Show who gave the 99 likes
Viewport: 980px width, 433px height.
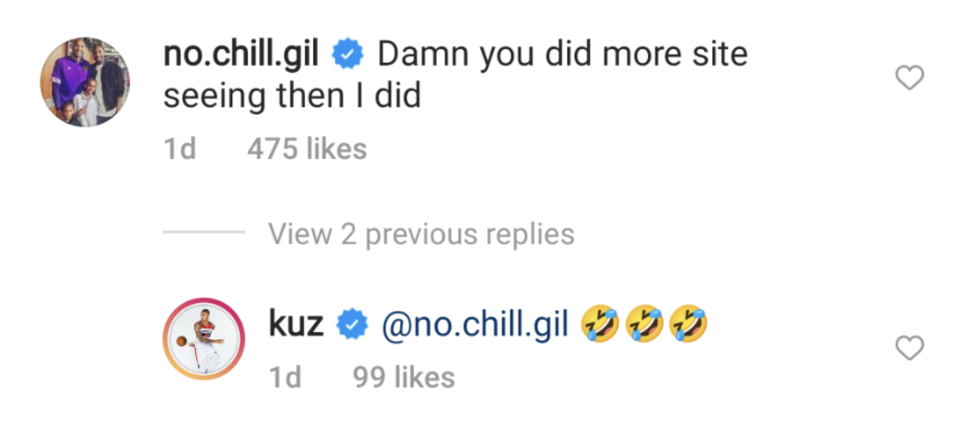[403, 377]
